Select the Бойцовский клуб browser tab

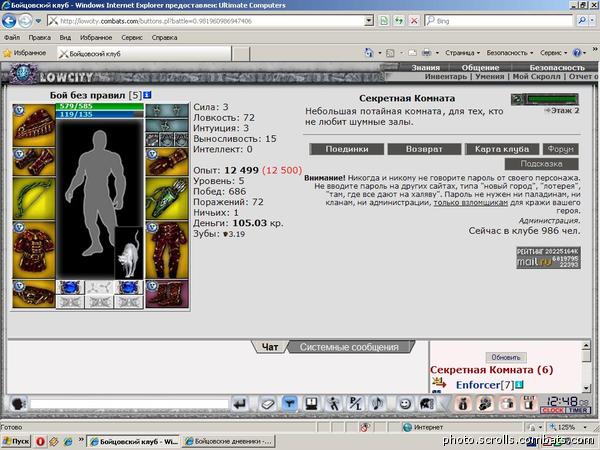144,54
